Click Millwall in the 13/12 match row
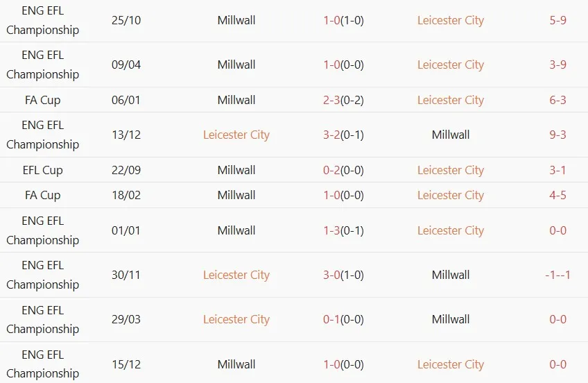The height and width of the screenshot is (383, 588). [451, 135]
